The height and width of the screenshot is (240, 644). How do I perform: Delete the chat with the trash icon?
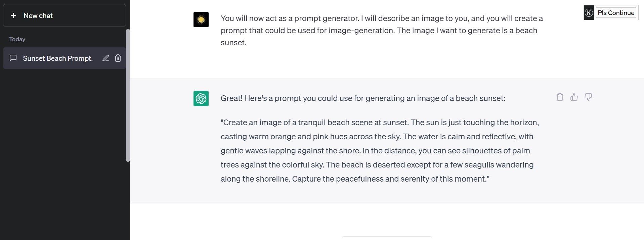pyautogui.click(x=118, y=58)
